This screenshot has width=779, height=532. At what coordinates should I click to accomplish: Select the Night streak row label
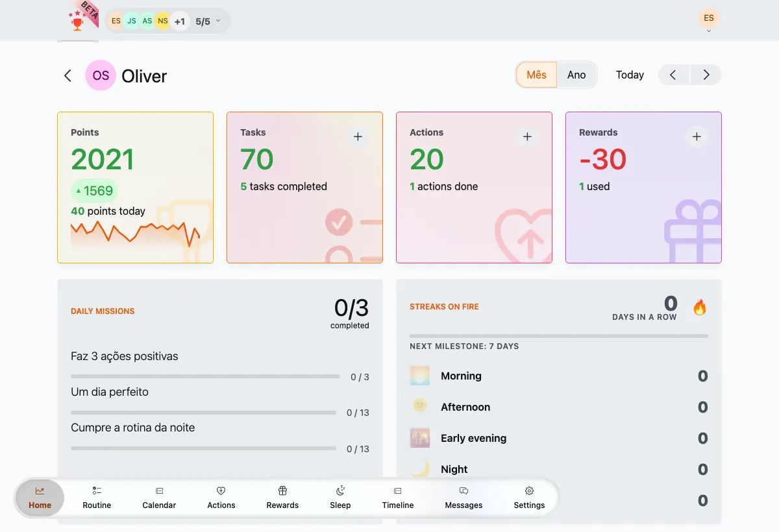(454, 469)
